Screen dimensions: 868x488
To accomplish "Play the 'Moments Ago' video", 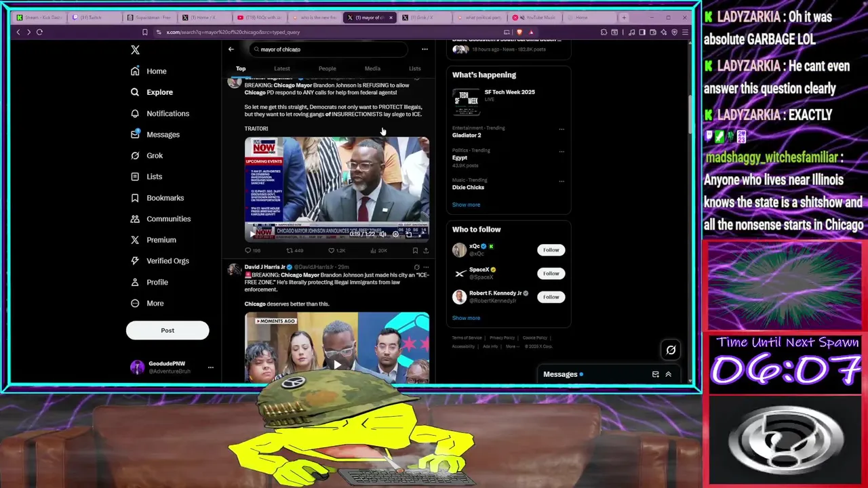I will tap(337, 365).
